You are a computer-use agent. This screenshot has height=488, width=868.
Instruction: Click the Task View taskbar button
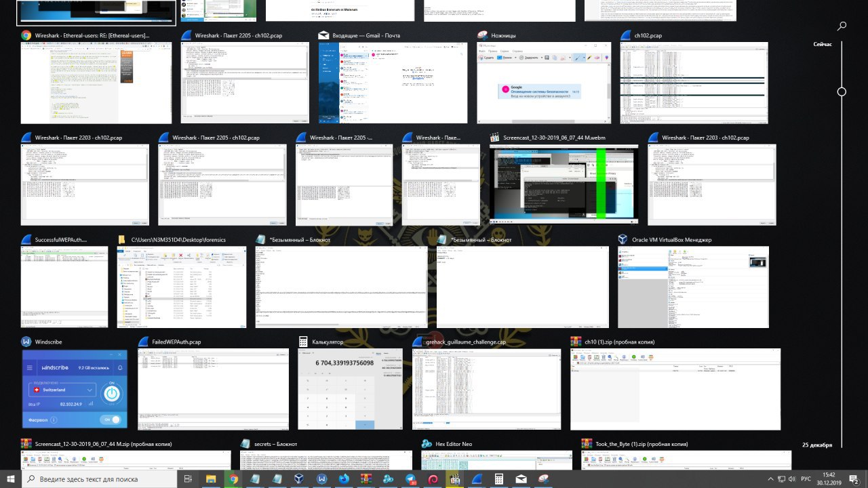(x=189, y=479)
